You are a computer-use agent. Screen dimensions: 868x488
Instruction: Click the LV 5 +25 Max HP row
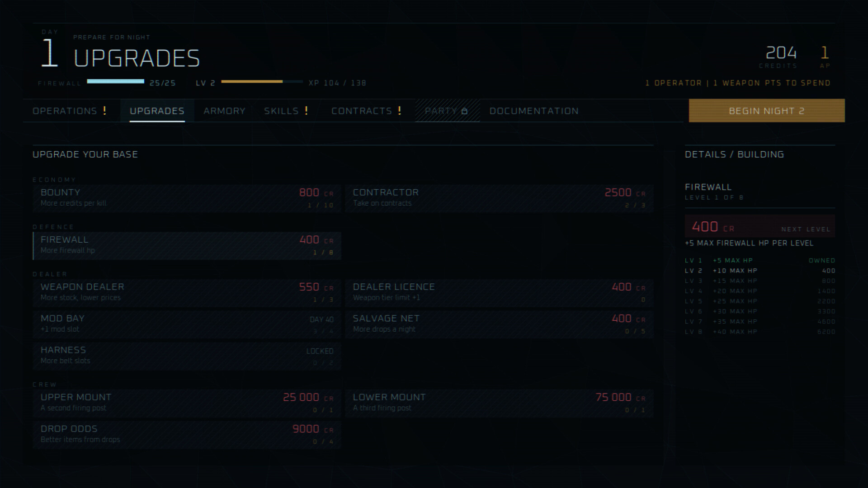760,301
